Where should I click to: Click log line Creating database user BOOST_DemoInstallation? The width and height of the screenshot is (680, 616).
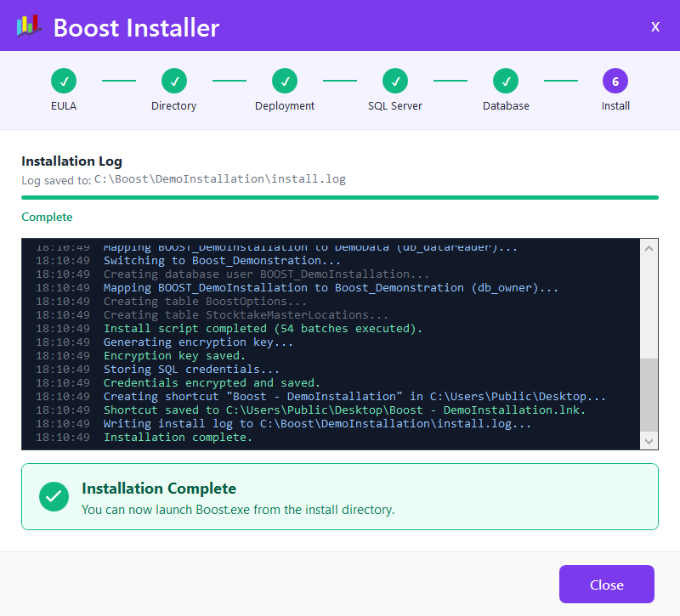(266, 274)
